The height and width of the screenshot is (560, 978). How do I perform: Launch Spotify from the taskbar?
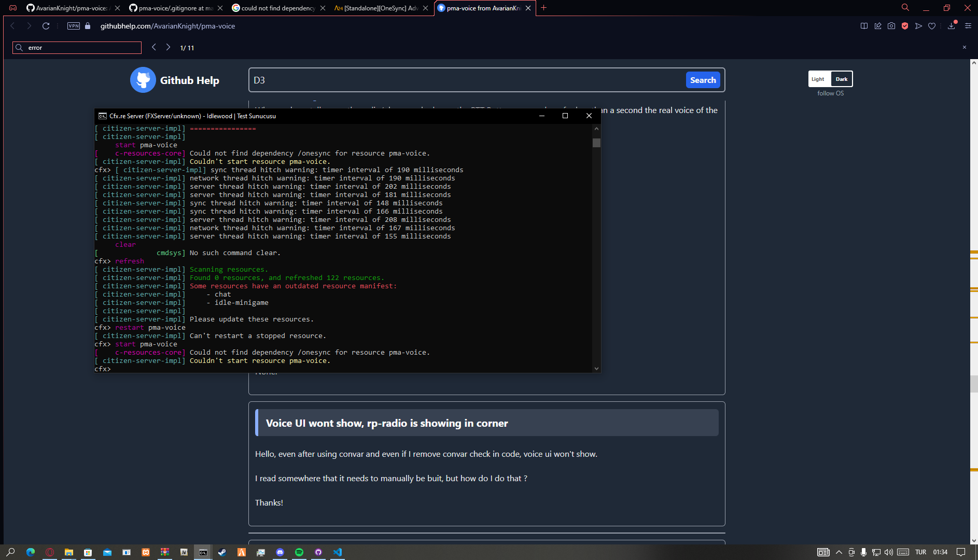299,553
